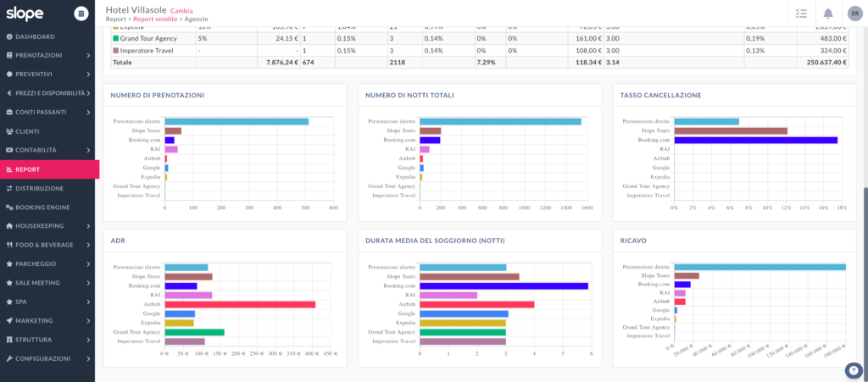The height and width of the screenshot is (382, 868).
Task: Click the total revenue 250.637,40 € cell
Action: pyautogui.click(x=822, y=63)
